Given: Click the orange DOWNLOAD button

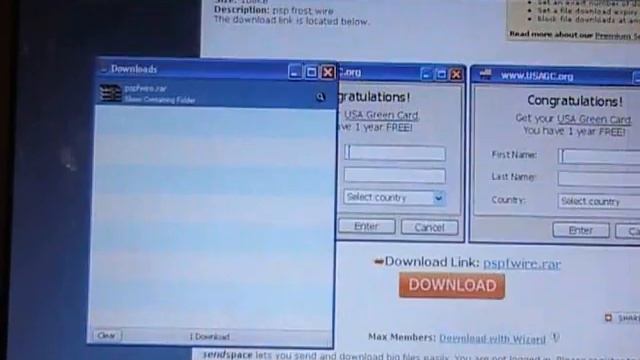Looking at the screenshot, I should [452, 286].
